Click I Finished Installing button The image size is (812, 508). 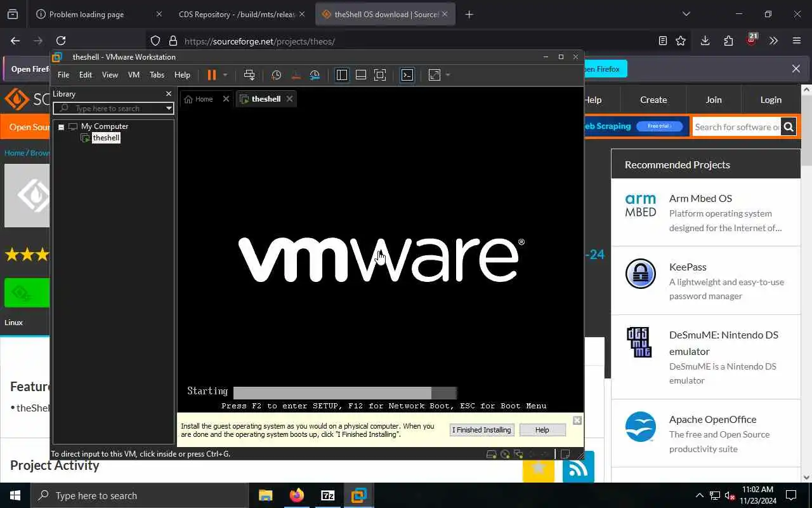tap(481, 430)
